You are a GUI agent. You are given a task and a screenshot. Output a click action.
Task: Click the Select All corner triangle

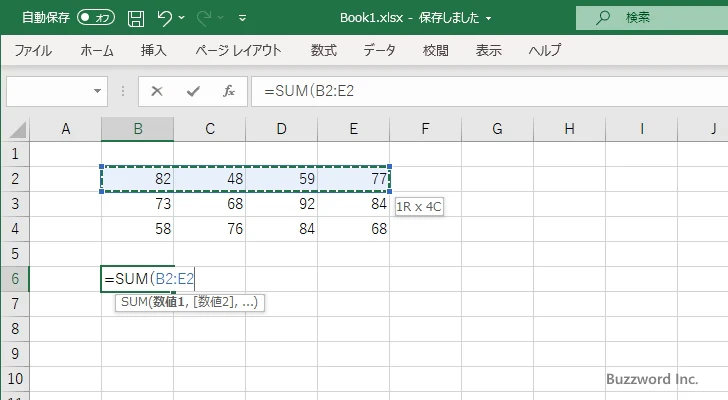tap(18, 129)
